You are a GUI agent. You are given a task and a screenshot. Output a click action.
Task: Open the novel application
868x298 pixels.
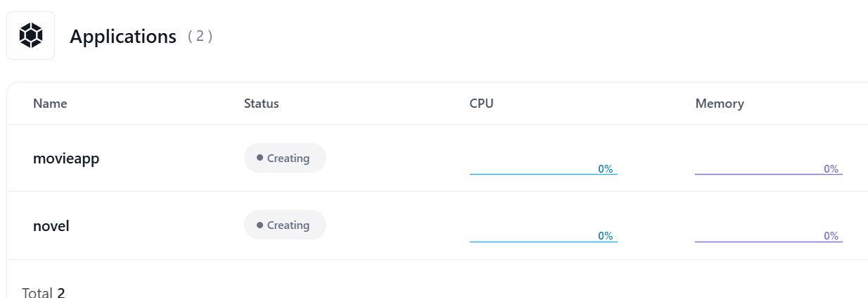51,226
